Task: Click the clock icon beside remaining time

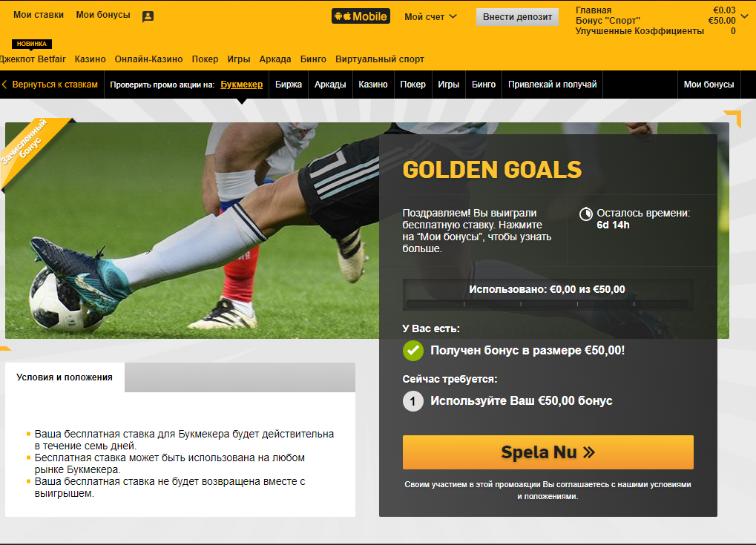Action: 586,214
